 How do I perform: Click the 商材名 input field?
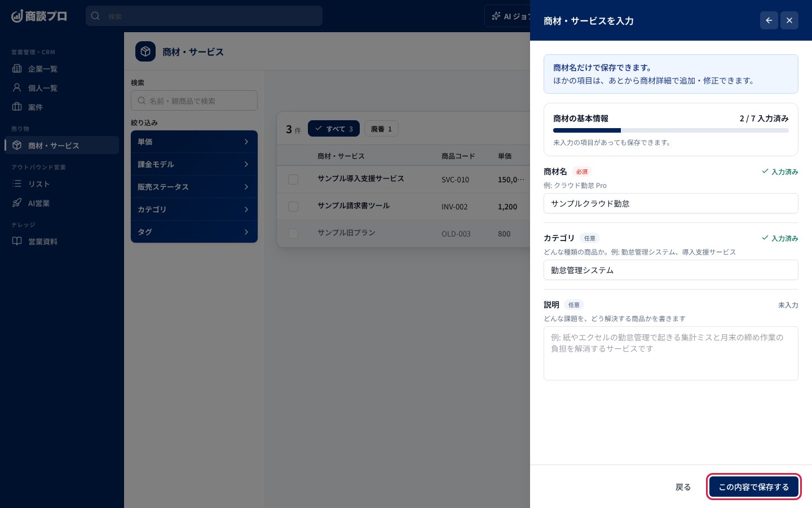click(x=671, y=203)
